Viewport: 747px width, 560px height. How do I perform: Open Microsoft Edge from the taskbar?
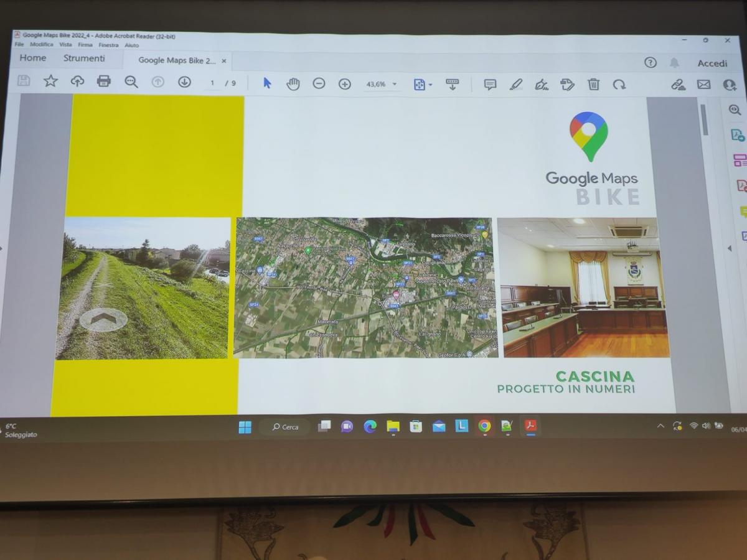[370, 426]
